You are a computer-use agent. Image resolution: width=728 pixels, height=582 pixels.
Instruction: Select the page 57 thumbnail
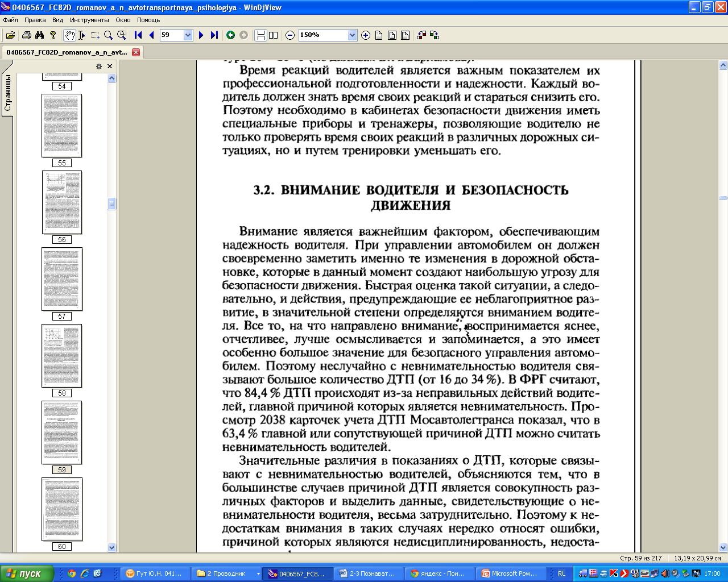pyautogui.click(x=62, y=279)
